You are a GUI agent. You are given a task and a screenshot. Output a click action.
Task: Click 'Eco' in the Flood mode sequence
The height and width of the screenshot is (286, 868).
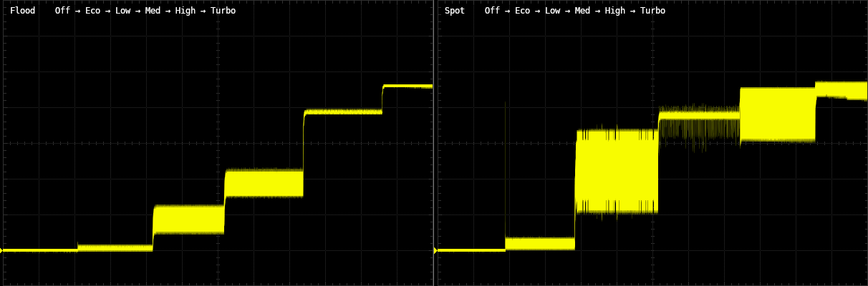coord(92,11)
